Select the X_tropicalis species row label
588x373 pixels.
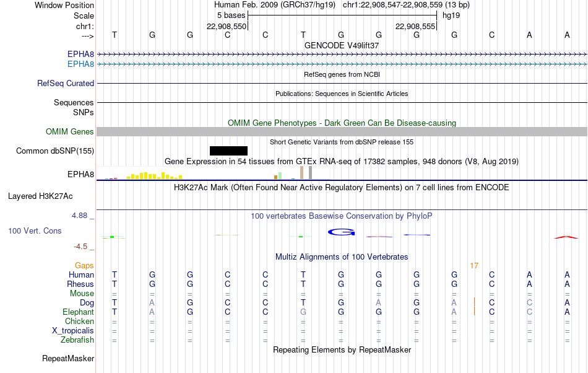73,331
